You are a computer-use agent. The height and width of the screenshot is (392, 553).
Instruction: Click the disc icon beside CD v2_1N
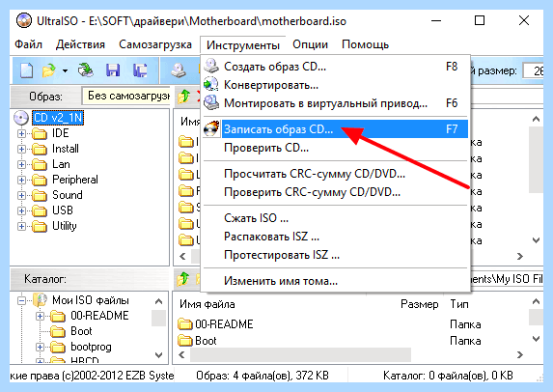pos(21,118)
